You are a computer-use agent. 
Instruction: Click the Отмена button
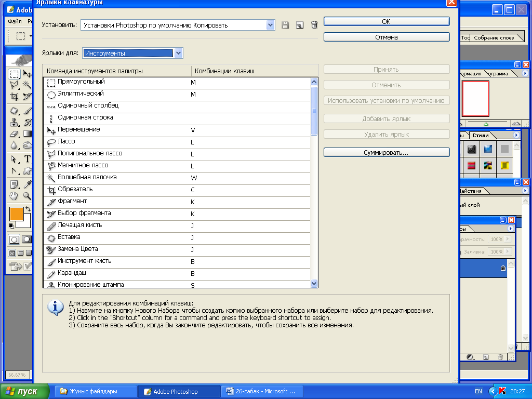click(387, 37)
